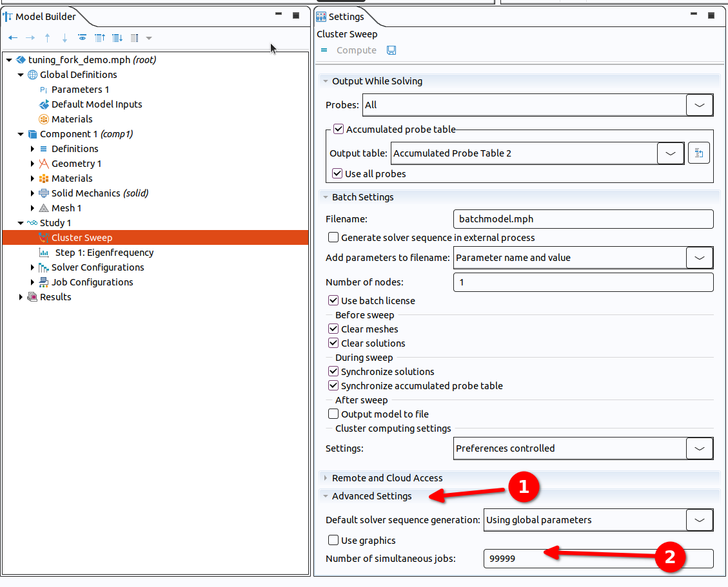Click the Number of simultaneous jobs field
Image resolution: width=728 pixels, height=587 pixels.
(598, 558)
